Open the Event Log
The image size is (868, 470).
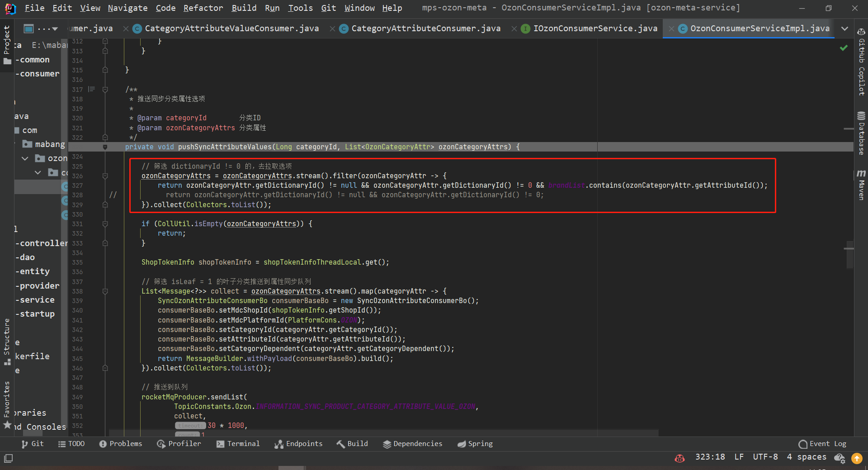[x=822, y=444]
